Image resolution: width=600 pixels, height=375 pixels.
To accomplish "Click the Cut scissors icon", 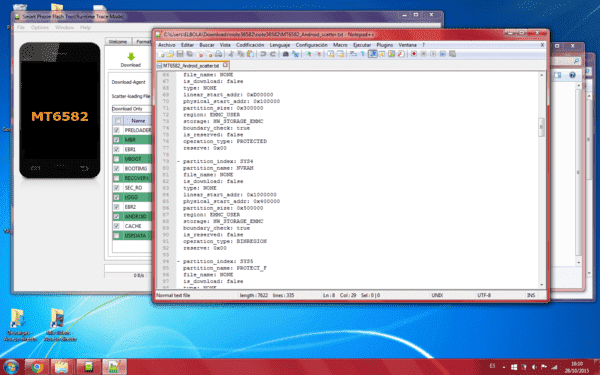I will [x=231, y=54].
